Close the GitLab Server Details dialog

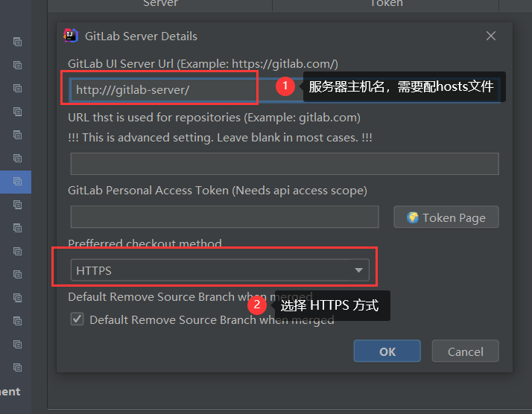(490, 36)
